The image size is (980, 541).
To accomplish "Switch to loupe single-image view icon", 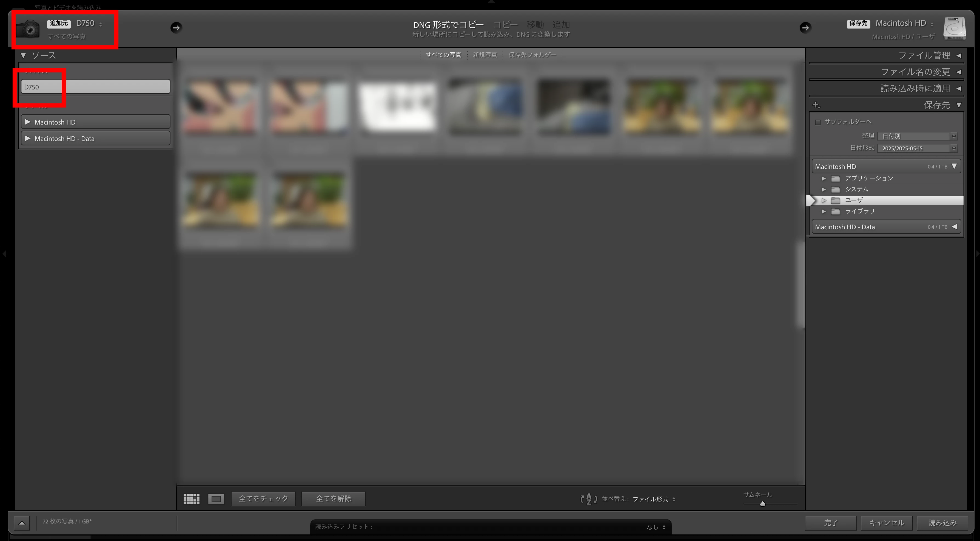I will coord(216,499).
